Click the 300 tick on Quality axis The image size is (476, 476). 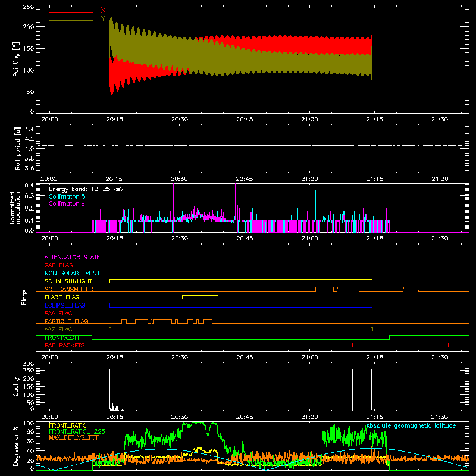point(28,364)
